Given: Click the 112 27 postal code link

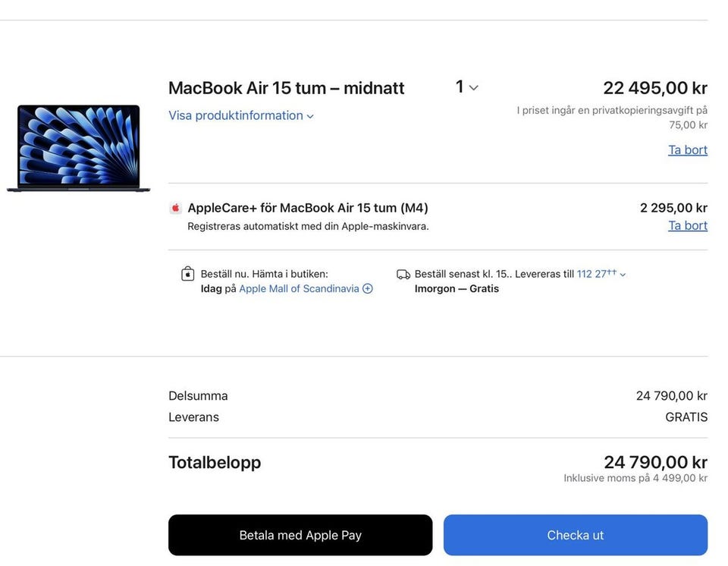Looking at the screenshot, I should [x=596, y=274].
